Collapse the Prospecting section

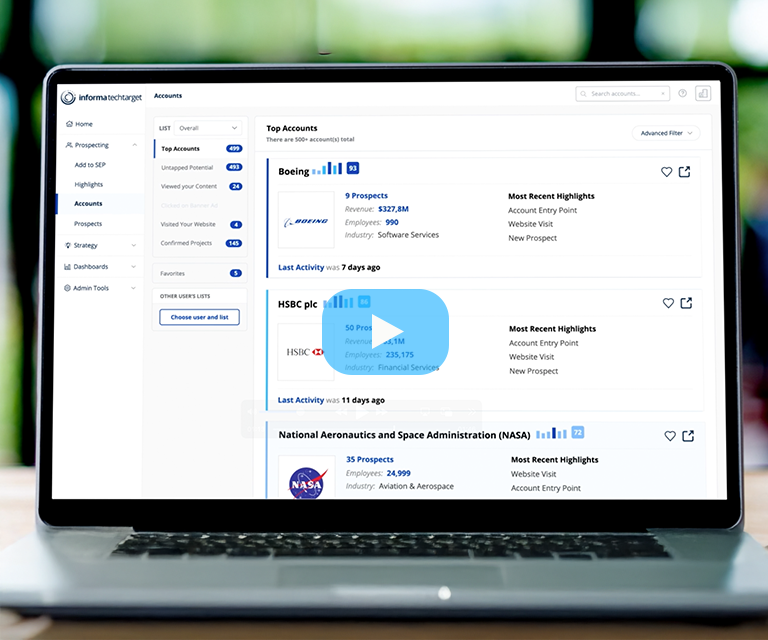(134, 145)
